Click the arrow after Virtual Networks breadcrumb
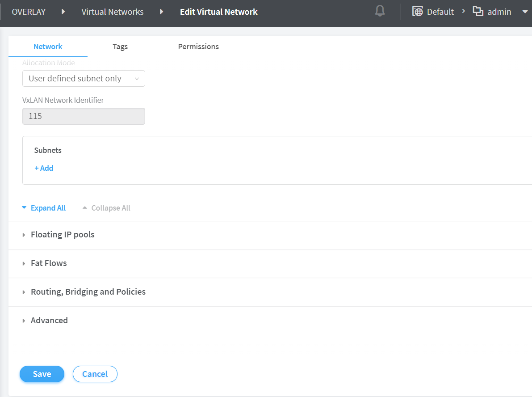Screen dimensions: 532x397 (x=162, y=12)
